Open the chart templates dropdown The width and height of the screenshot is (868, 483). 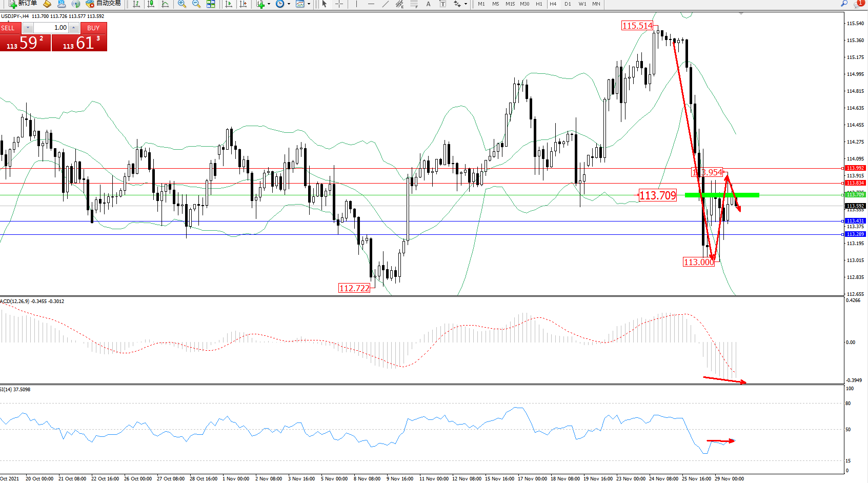coord(309,4)
